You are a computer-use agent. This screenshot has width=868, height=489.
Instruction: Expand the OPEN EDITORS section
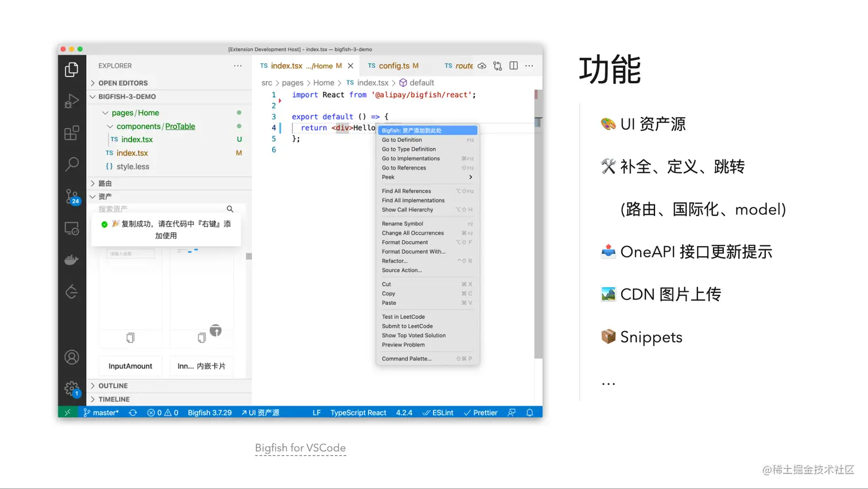169,83
